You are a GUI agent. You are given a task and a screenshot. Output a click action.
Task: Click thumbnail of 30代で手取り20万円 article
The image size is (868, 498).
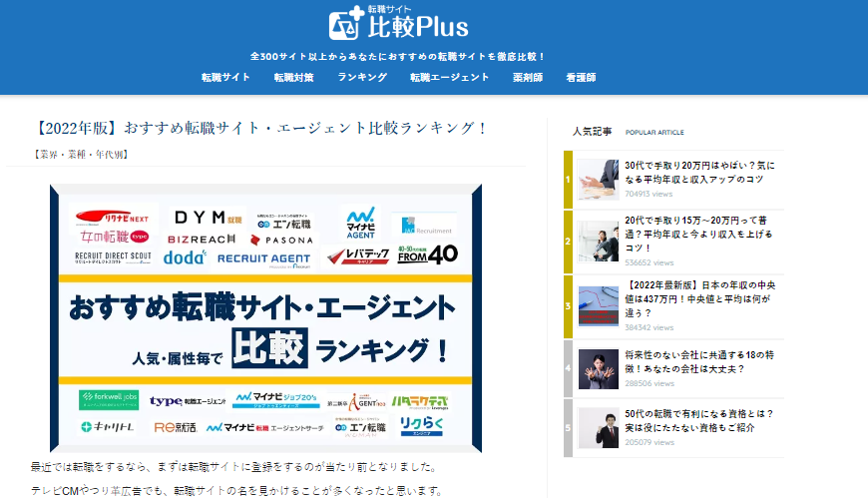[598, 180]
